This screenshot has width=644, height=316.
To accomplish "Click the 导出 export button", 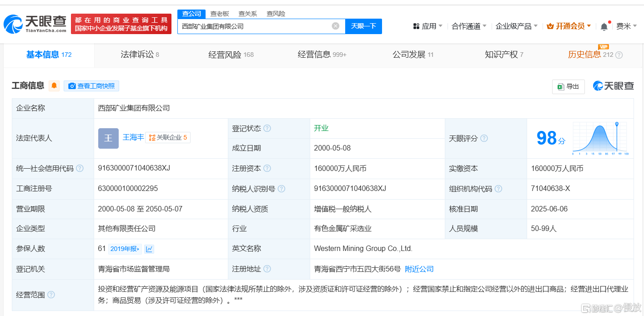I will coord(569,86).
